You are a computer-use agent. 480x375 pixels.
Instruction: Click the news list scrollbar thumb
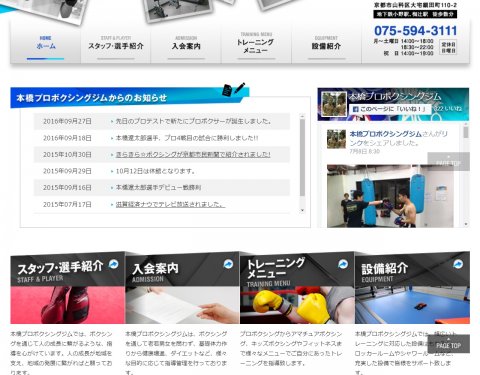[x=302, y=158]
